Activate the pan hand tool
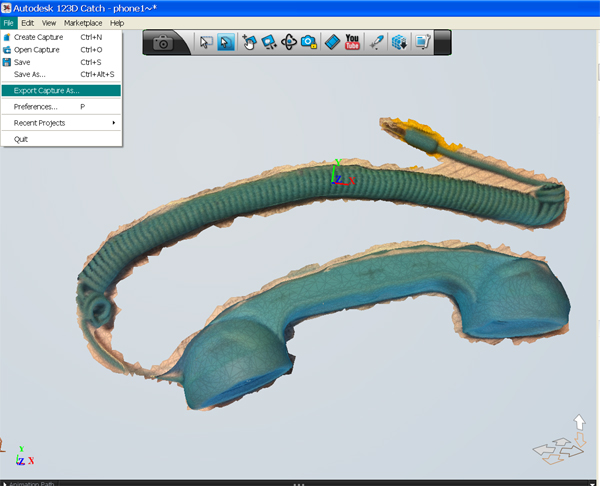 coord(250,42)
